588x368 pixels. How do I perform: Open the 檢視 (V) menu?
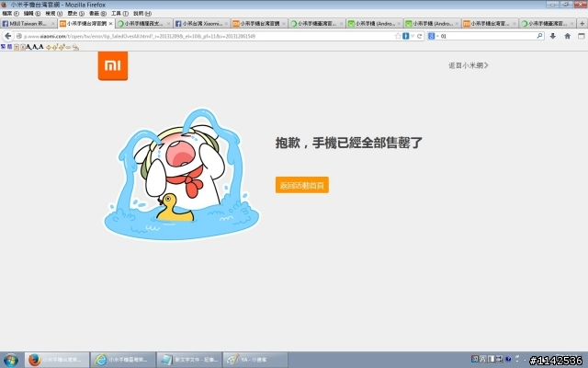pos(53,14)
